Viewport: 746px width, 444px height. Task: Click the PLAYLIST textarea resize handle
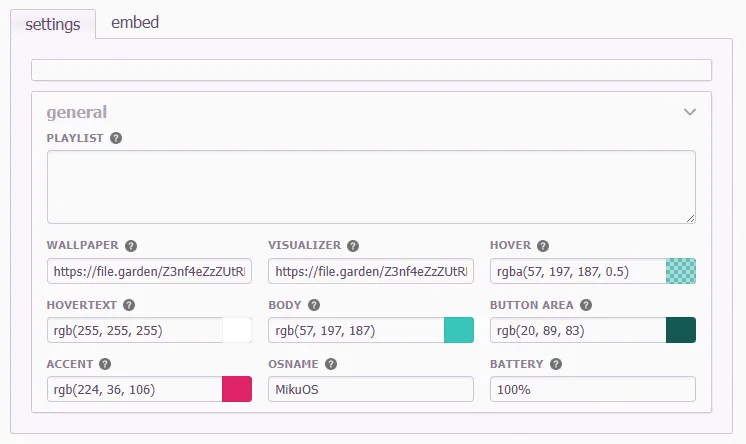click(691, 218)
